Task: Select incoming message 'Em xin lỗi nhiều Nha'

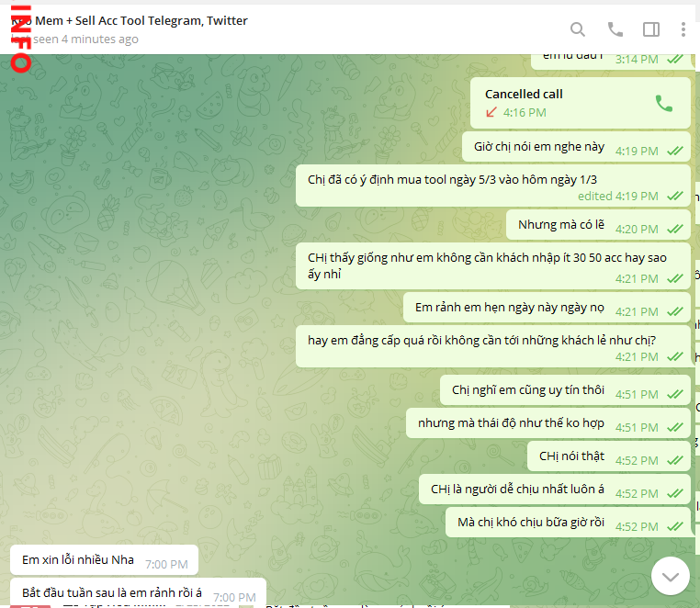Action: click(78, 560)
